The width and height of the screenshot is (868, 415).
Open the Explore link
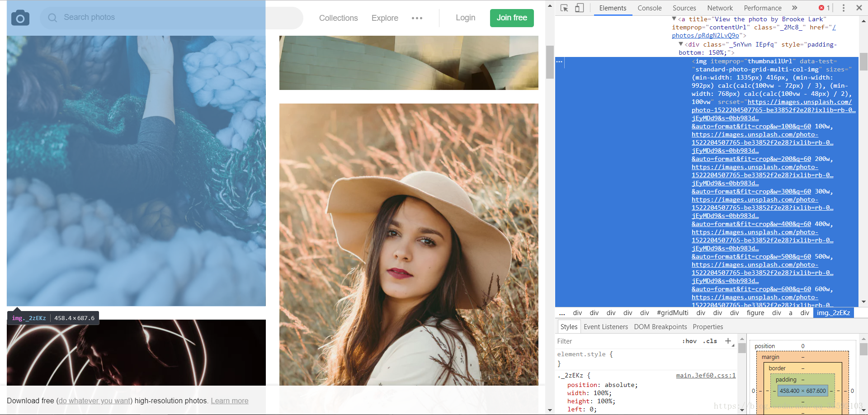[385, 18]
